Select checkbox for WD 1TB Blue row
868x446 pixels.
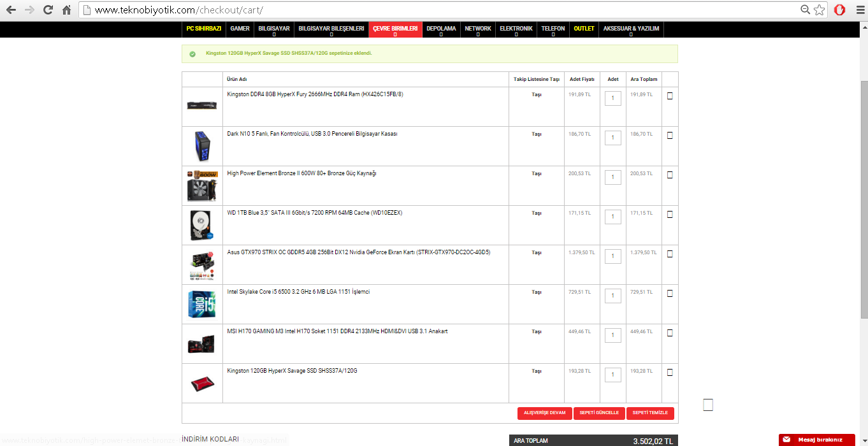coord(670,214)
